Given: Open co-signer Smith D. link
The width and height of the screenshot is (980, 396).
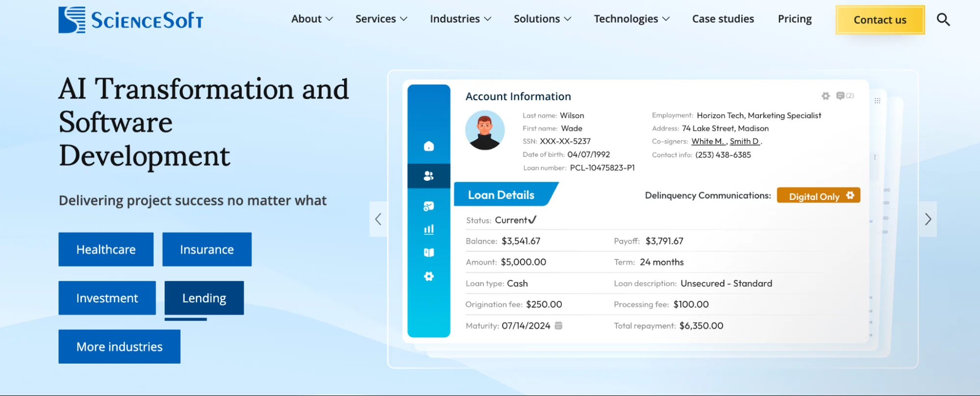Looking at the screenshot, I should point(745,142).
